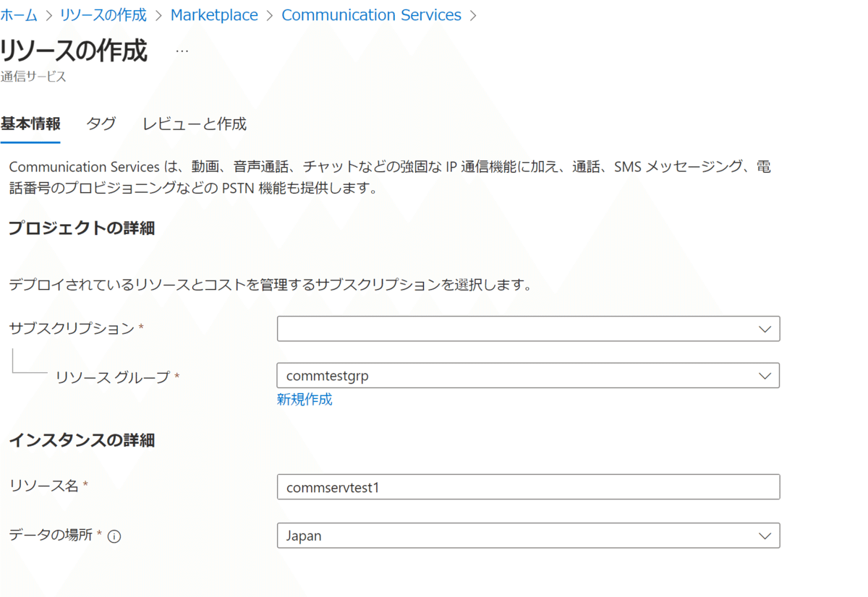Switch to the タグ tab
Image resolution: width=868 pixels, height=597 pixels.
click(x=101, y=124)
